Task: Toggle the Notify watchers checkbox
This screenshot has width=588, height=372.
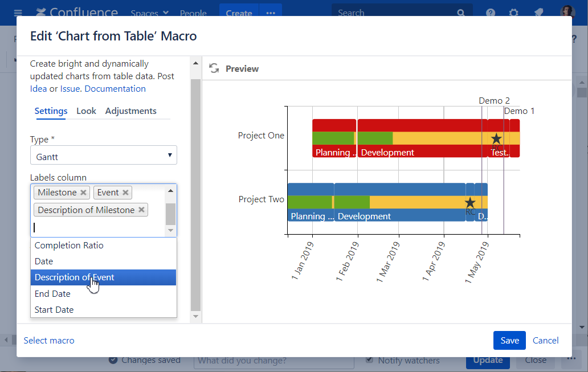Action: pos(370,360)
